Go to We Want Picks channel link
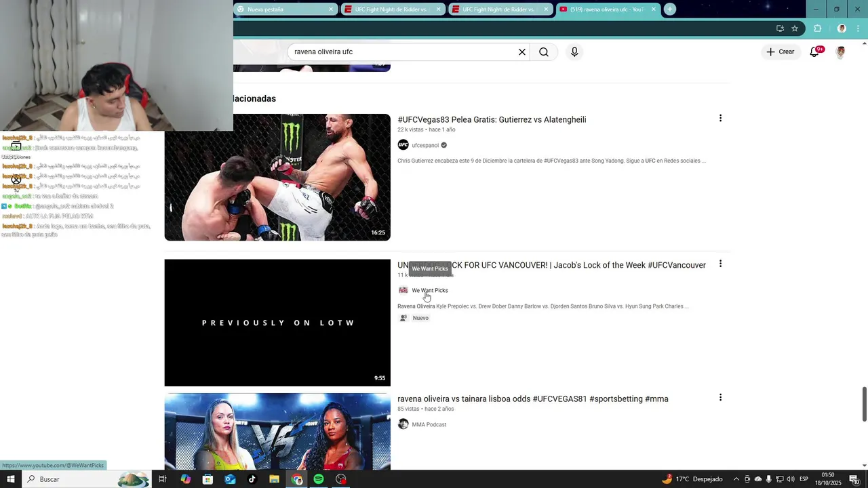Screen dimensions: 868x488 coord(430,291)
